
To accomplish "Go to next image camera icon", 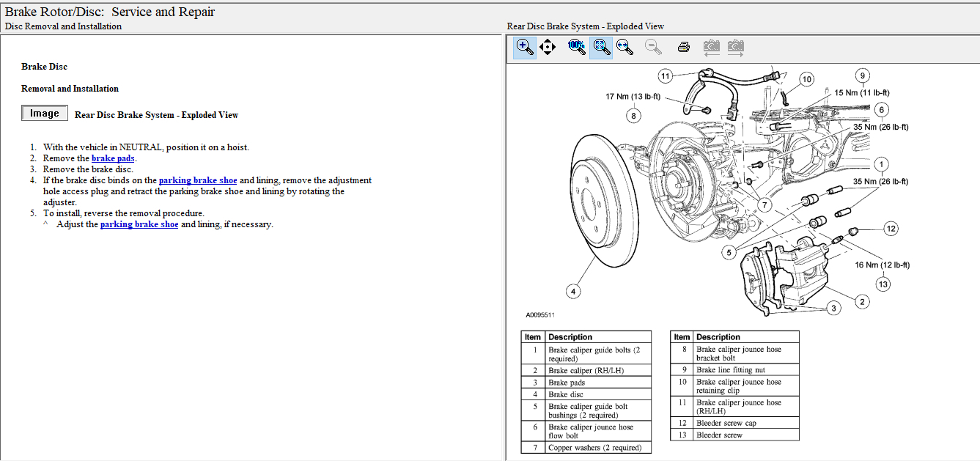I will (x=735, y=47).
